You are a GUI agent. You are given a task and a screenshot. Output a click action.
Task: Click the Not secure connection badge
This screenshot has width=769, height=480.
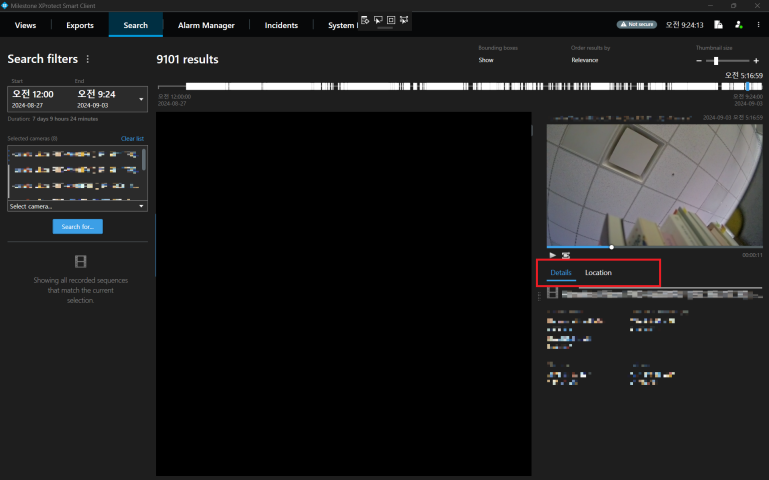tap(637, 24)
